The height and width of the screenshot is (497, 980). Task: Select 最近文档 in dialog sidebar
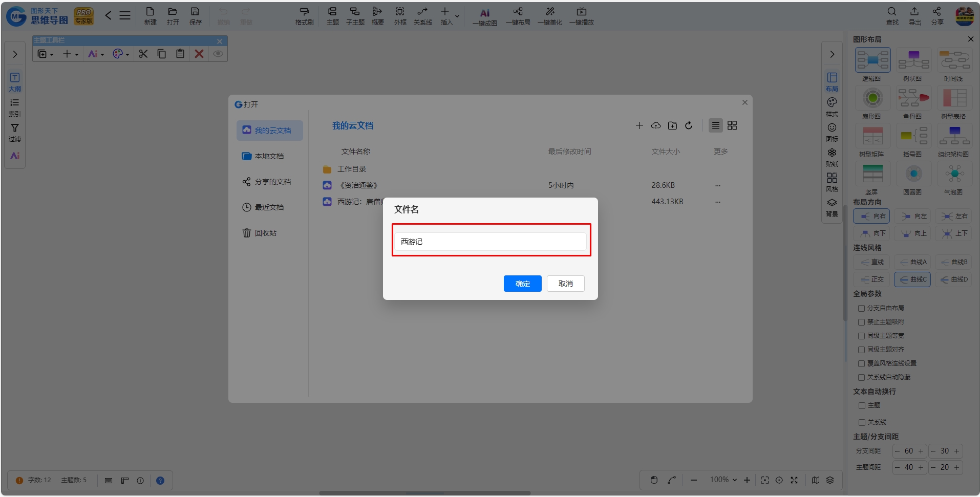point(270,207)
